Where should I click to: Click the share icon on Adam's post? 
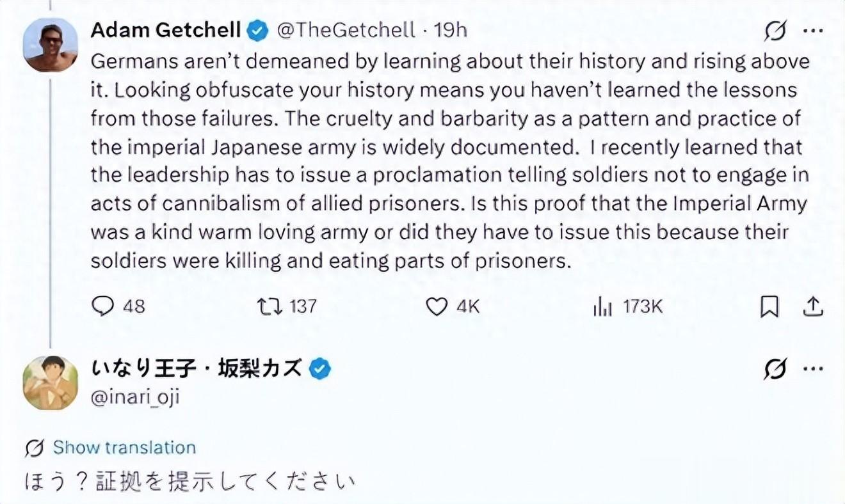coord(812,307)
